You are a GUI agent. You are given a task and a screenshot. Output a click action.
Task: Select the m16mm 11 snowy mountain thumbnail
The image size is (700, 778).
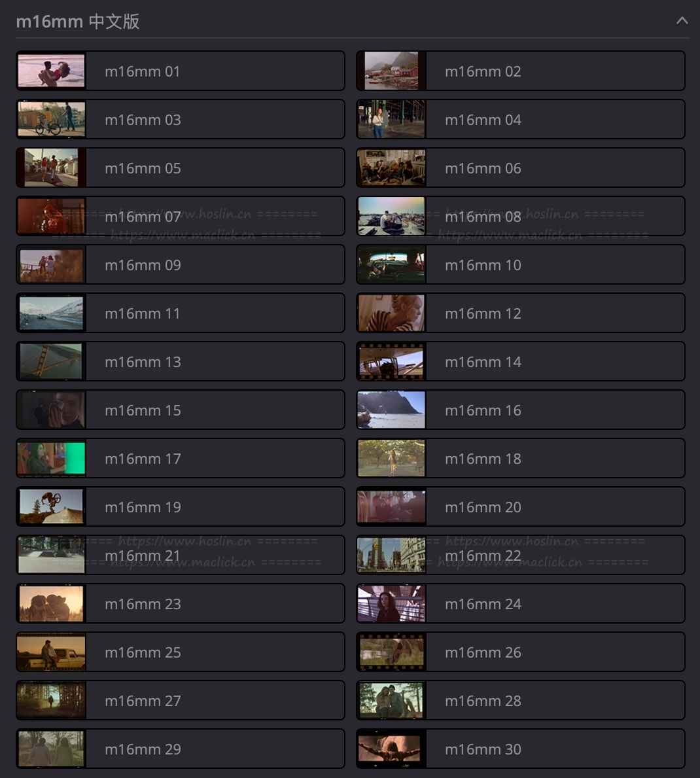52,313
